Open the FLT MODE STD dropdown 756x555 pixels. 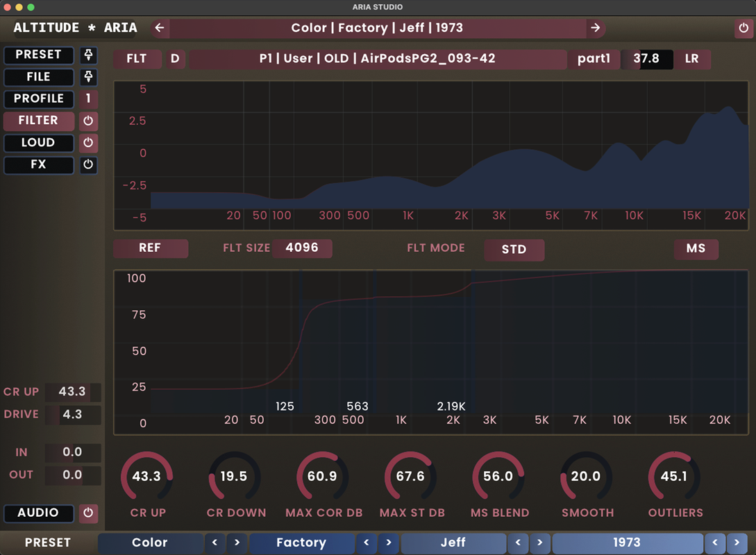pos(514,250)
